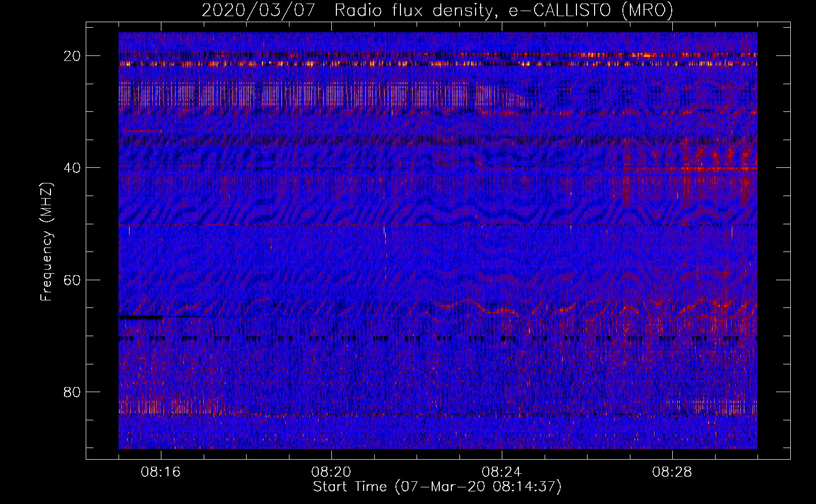Click the "20" frequency tick label
The image size is (816, 504).
point(73,56)
